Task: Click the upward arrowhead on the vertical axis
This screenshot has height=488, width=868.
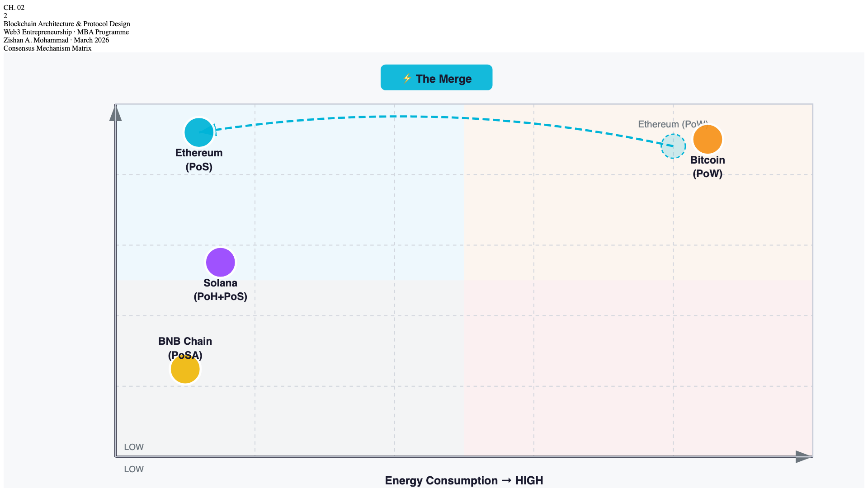Action: pos(116,113)
